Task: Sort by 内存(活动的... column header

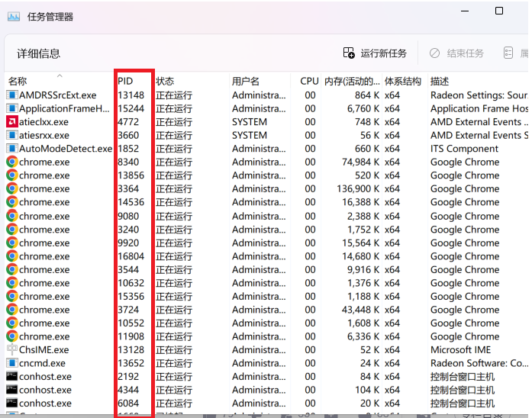Action: (x=352, y=81)
